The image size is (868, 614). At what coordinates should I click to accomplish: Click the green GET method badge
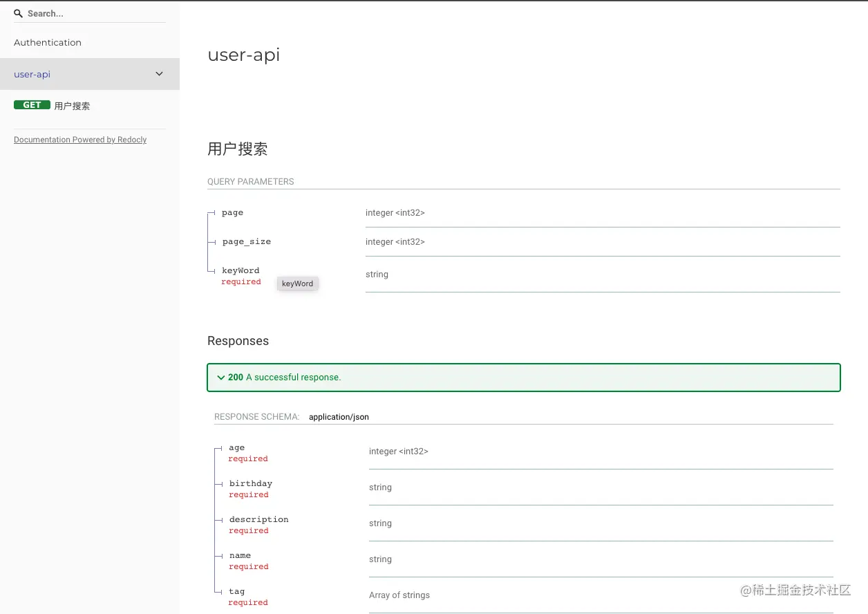coord(31,104)
